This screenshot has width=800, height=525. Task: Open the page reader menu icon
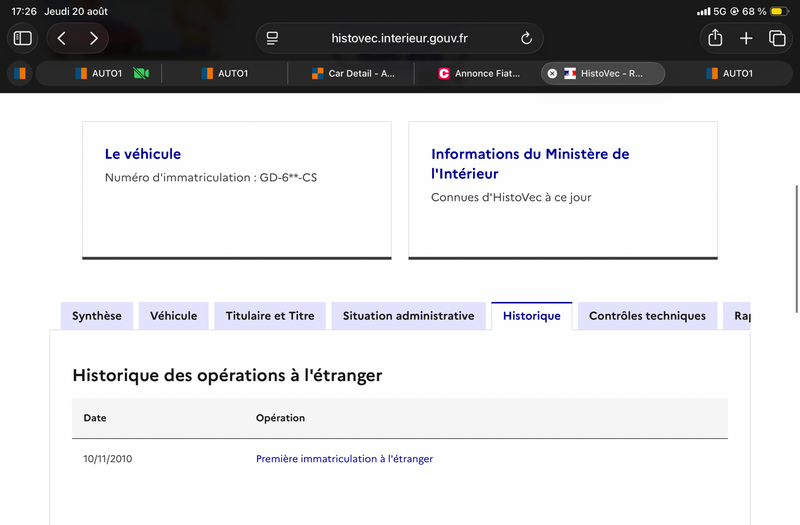click(272, 38)
